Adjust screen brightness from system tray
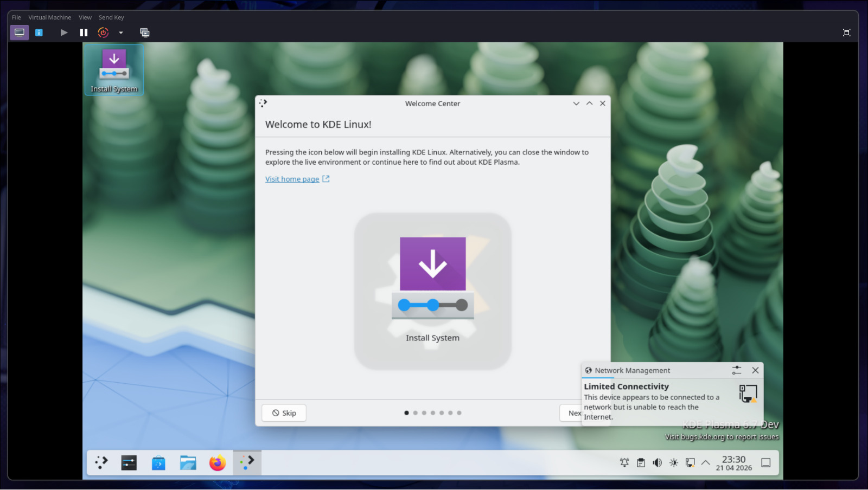Screen dimensions: 868x490 (673, 462)
